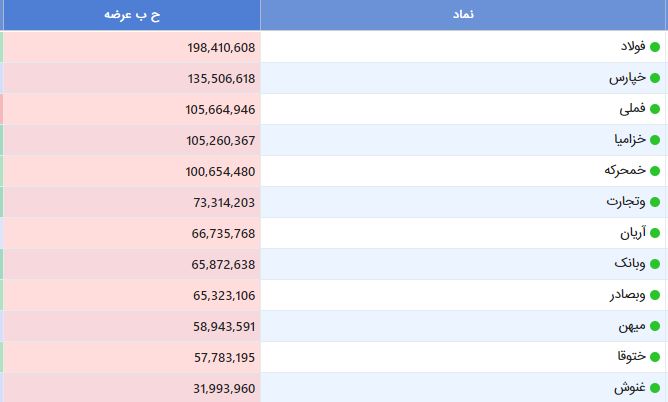Click the green status dot beside آریان
The image size is (668, 402).
coord(655,233)
